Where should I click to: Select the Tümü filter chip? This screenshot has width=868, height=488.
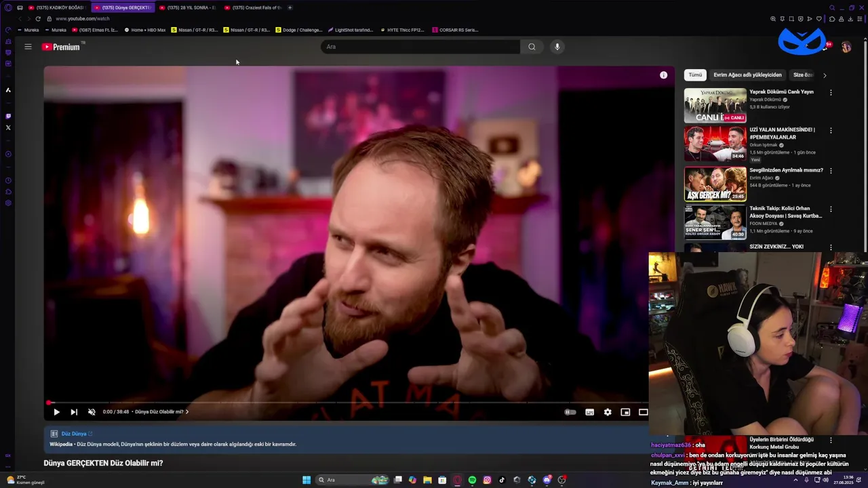(695, 75)
